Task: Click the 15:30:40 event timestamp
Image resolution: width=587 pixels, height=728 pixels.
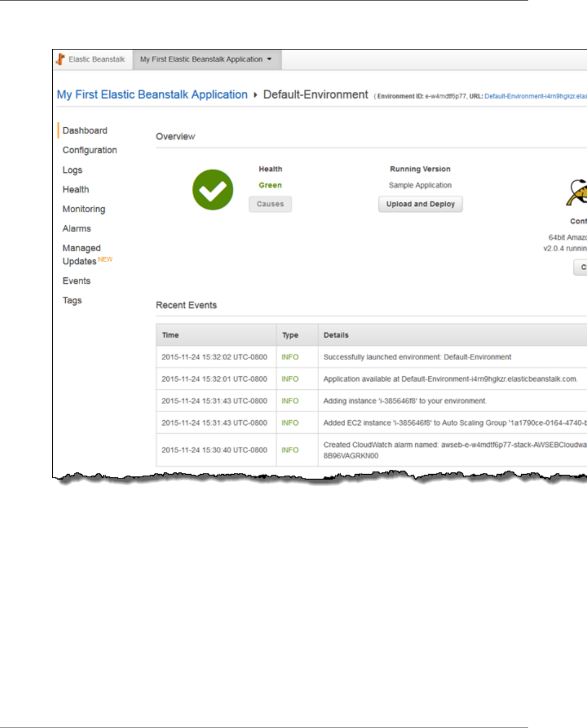Action: point(214,450)
